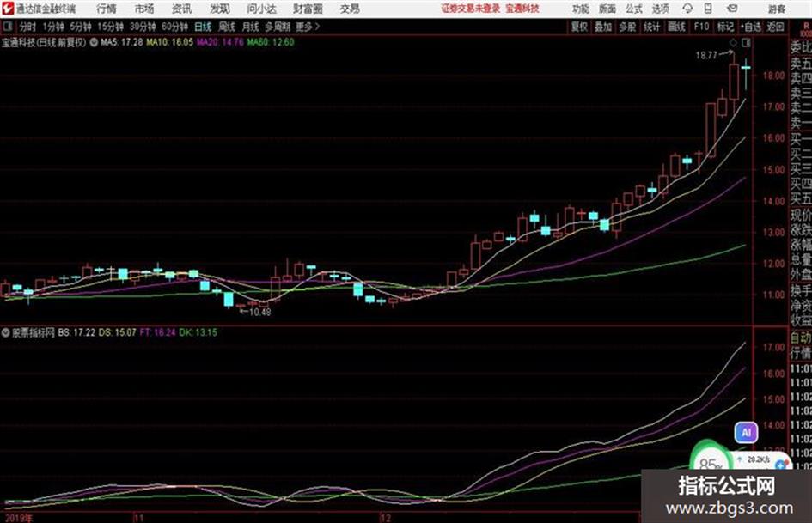812x523 pixels.
Task: Click the BS: 17.22 indicator value
Action: [x=76, y=332]
